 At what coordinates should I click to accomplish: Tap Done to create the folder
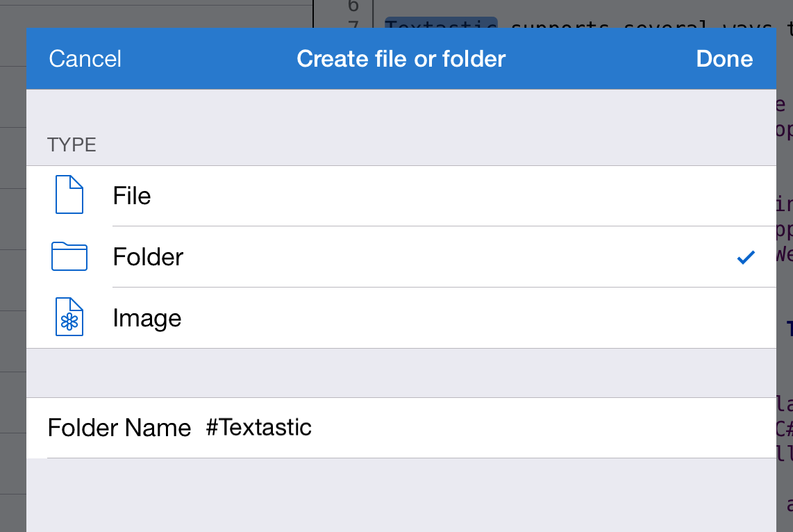pos(724,58)
